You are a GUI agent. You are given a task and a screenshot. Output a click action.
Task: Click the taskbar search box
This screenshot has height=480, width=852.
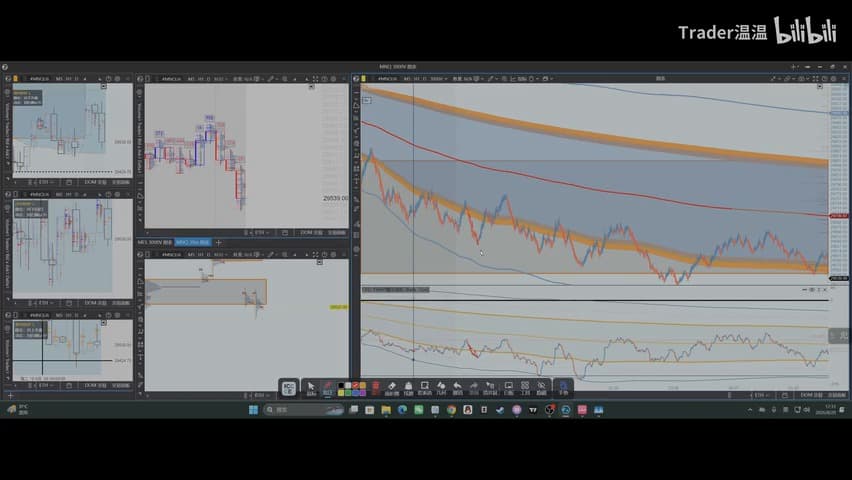(x=304, y=409)
